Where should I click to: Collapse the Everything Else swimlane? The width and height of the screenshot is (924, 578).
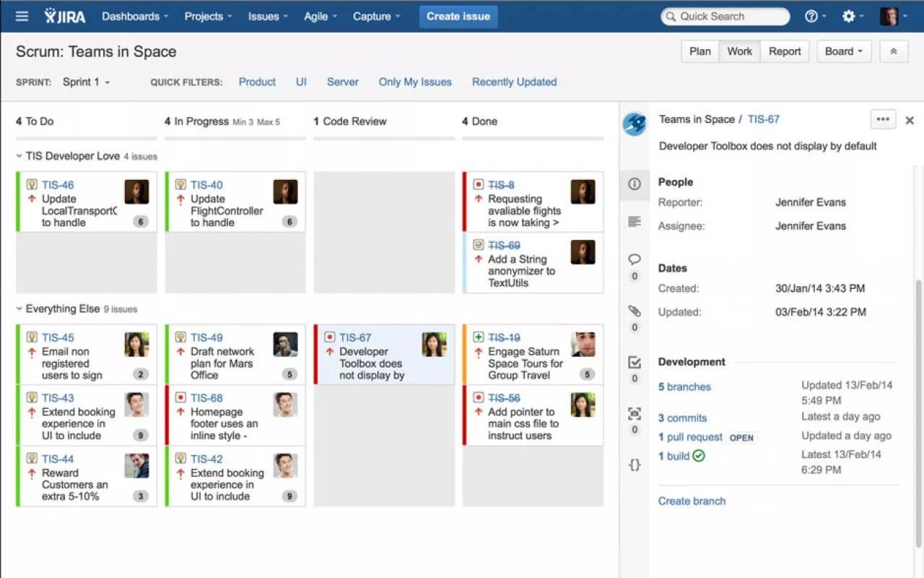pos(19,309)
